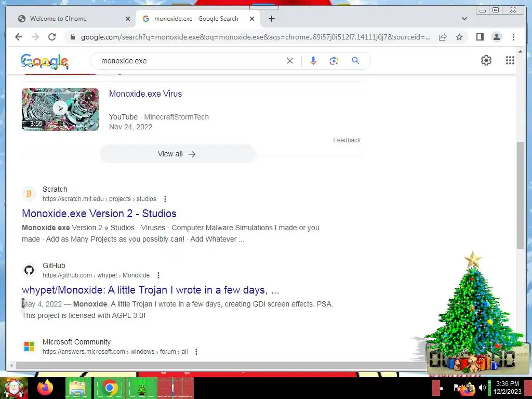Open Chrome's three-dot menu
532x399 pixels.
coord(513,37)
